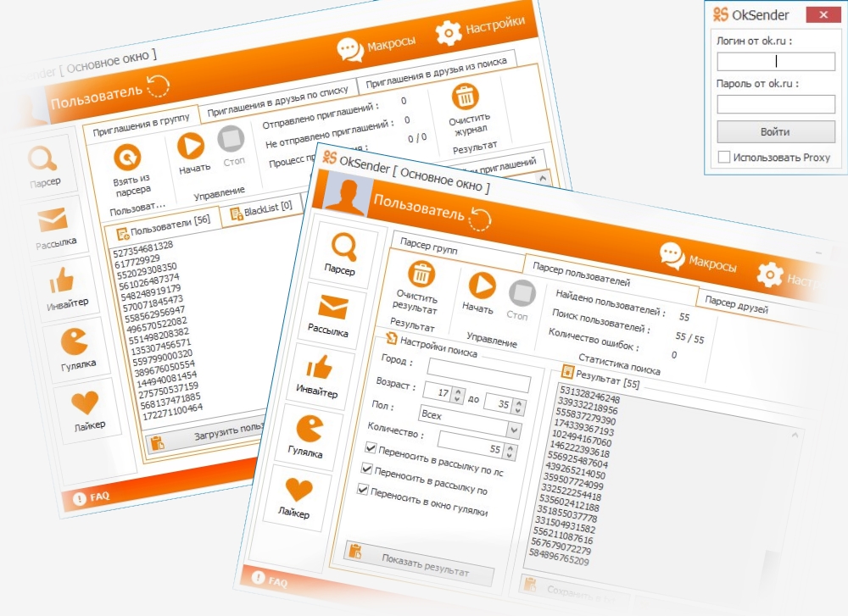Enable the Использовать Proxy checkbox
The height and width of the screenshot is (616, 848).
(723, 157)
